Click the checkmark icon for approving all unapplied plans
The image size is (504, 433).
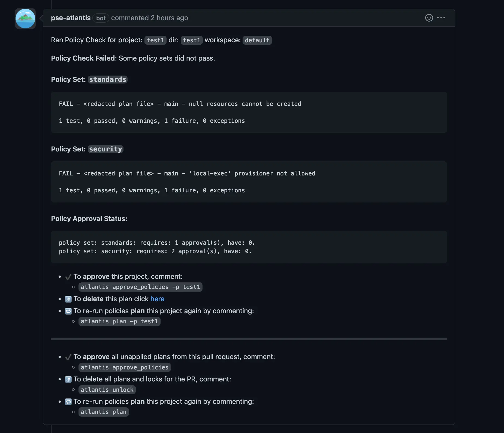(68, 357)
